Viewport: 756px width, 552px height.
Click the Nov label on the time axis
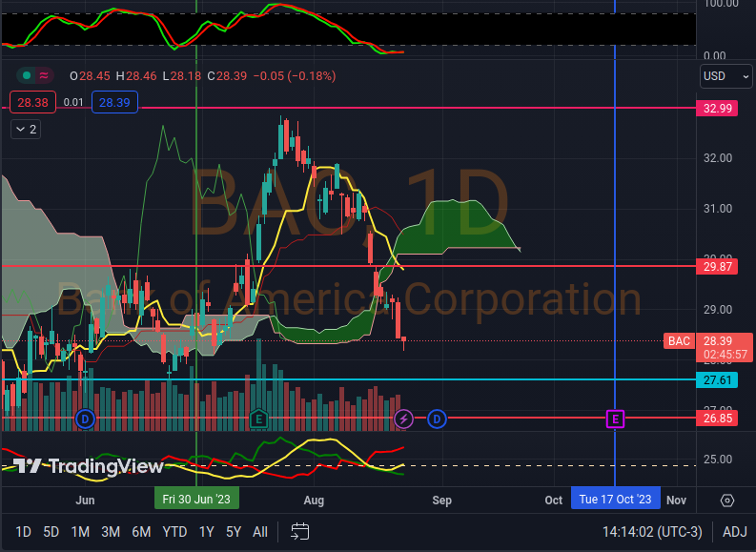coord(676,501)
